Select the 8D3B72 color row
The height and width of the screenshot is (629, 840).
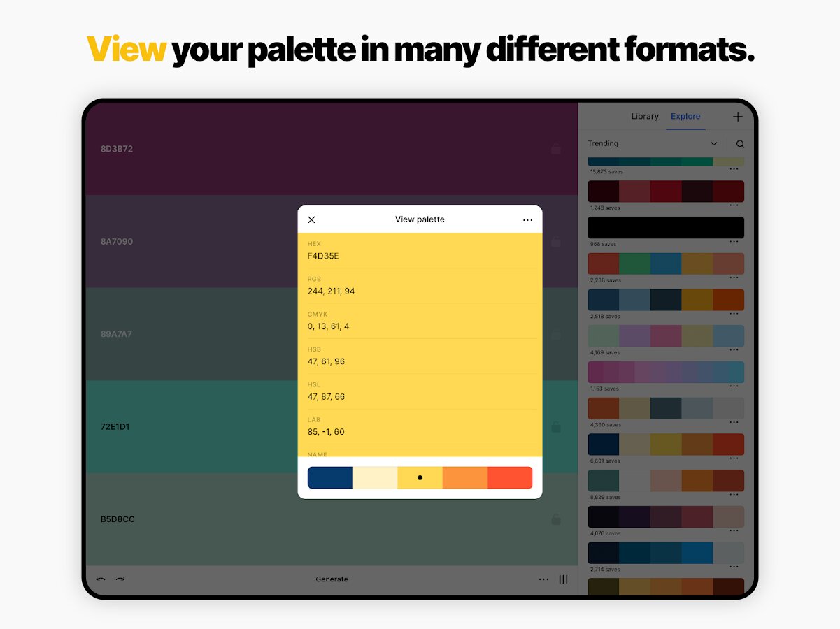pyautogui.click(x=332, y=149)
